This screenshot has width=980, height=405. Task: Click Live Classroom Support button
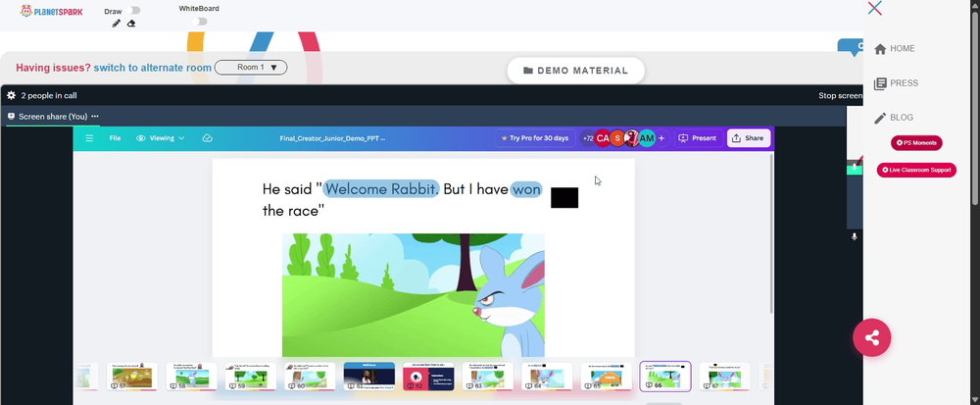[916, 170]
